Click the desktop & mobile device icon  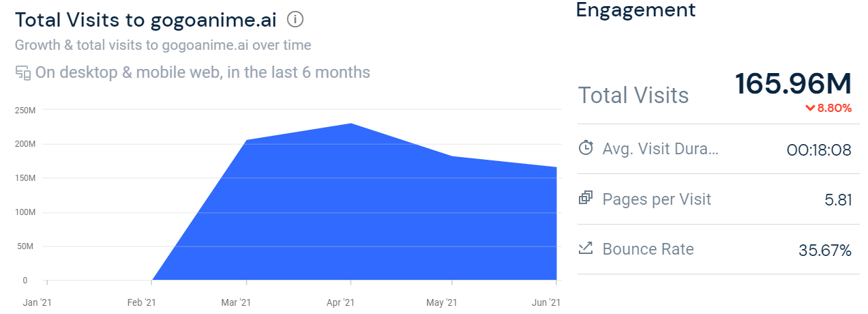(23, 73)
